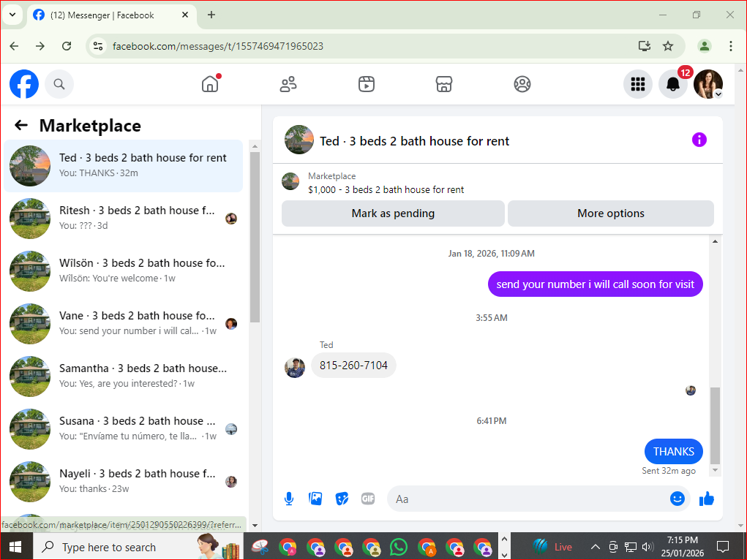Open conversation info purple i icon
Viewport: 747px width, 560px height.
coord(699,140)
